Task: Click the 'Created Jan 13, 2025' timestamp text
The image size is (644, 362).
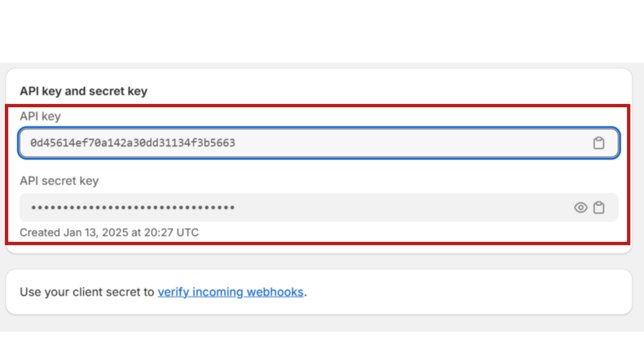Action: (109, 232)
